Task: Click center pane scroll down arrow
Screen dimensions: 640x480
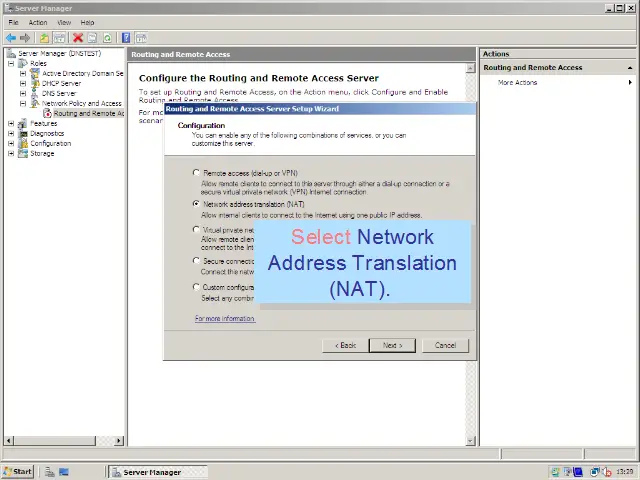Action: pyautogui.click(x=471, y=441)
